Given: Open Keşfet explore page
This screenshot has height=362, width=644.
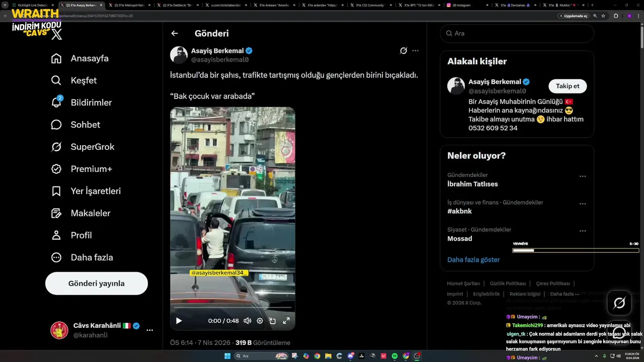Looking at the screenshot, I should (74, 80).
